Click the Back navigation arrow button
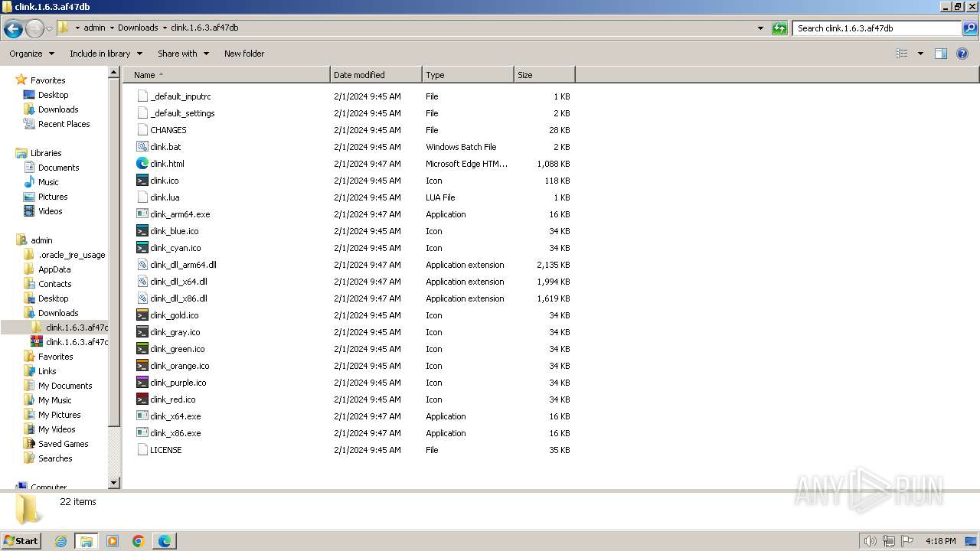 point(13,28)
